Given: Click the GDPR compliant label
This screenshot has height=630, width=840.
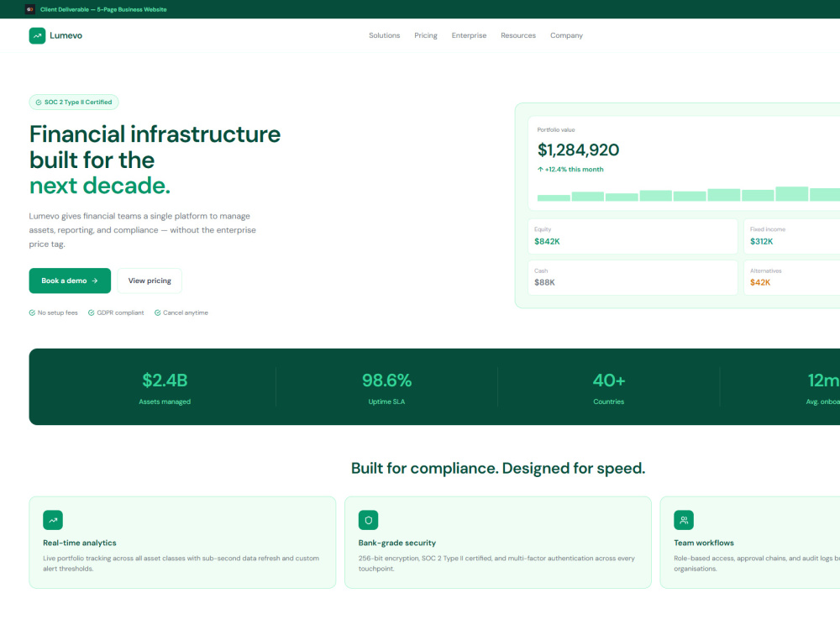Looking at the screenshot, I should 120,312.
